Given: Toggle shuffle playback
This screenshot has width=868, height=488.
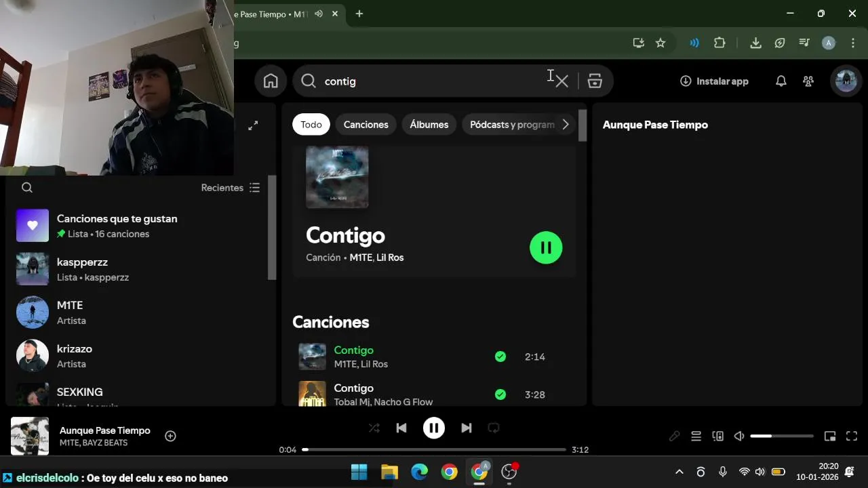Looking at the screenshot, I should coord(374,428).
